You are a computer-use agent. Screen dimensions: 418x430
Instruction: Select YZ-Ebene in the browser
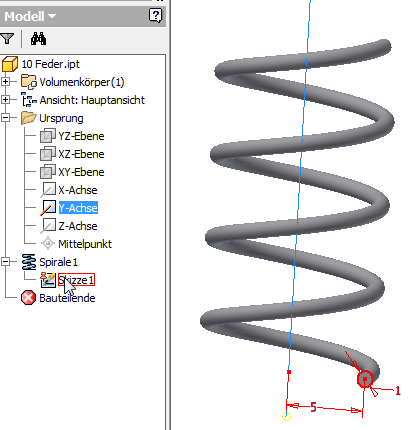point(81,136)
